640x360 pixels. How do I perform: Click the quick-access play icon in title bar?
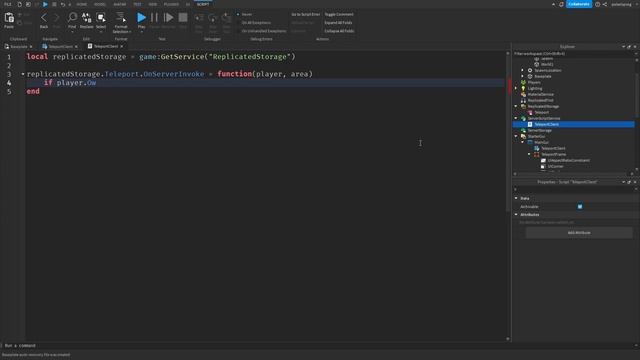[45, 4]
